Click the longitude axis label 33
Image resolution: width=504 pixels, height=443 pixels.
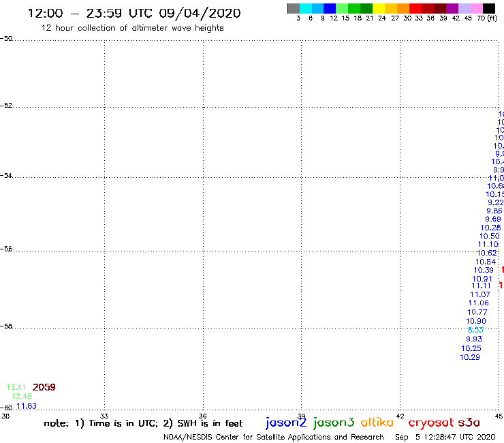(x=104, y=416)
